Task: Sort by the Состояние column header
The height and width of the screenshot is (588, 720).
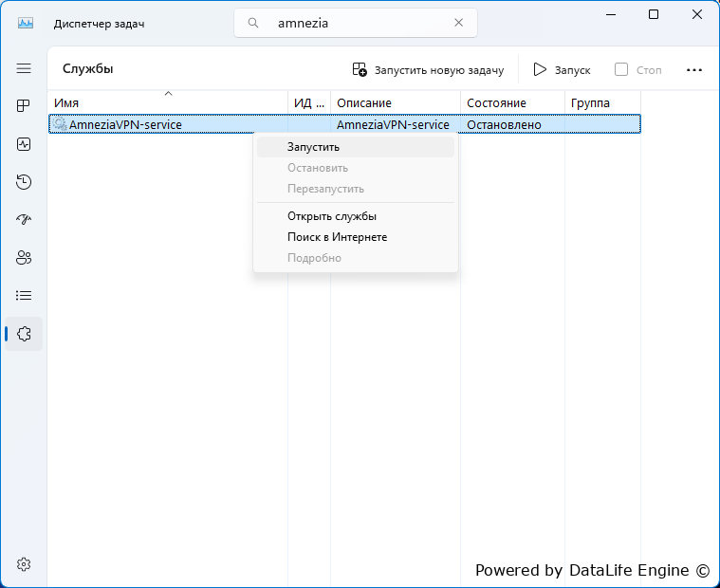Action: coord(512,102)
